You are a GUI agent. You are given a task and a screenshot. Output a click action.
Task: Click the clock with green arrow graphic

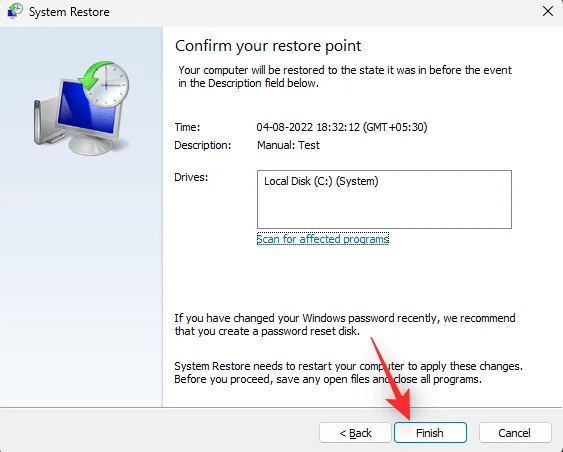104,83
